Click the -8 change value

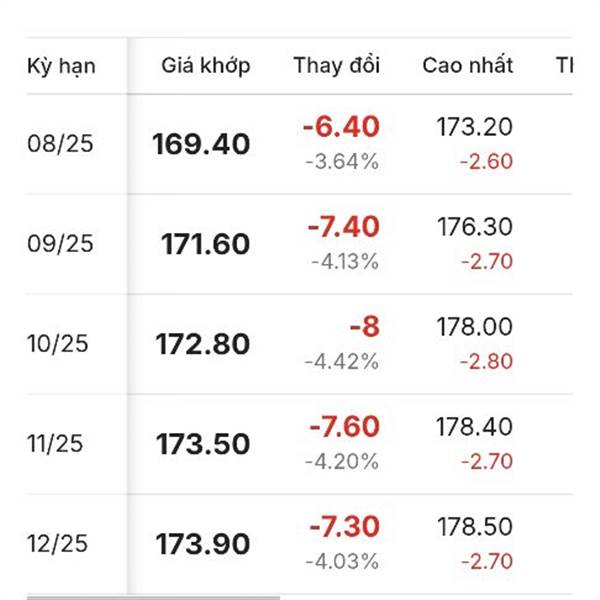point(365,327)
